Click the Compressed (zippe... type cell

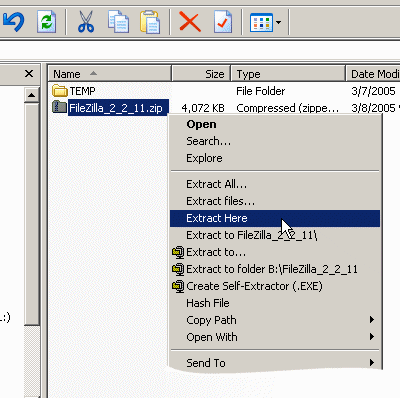click(x=288, y=108)
